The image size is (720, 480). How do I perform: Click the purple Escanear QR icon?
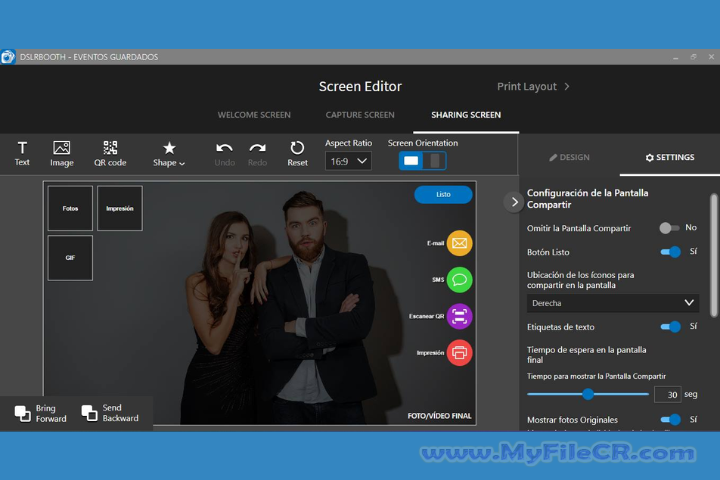[x=459, y=316]
